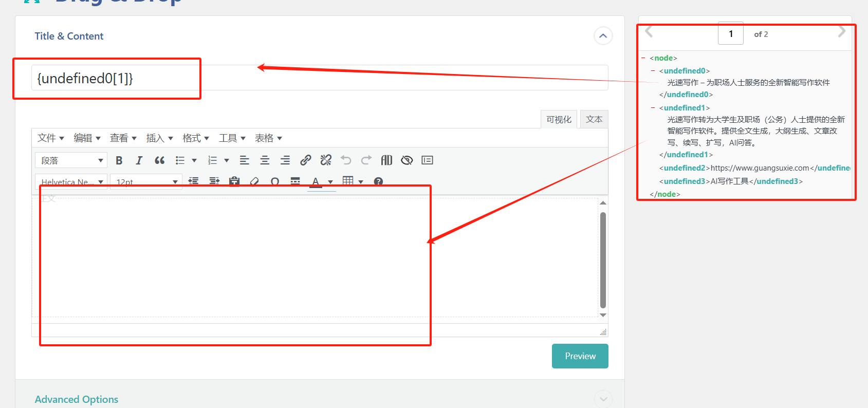Insert a blockquote
The height and width of the screenshot is (408, 868).
tap(160, 160)
